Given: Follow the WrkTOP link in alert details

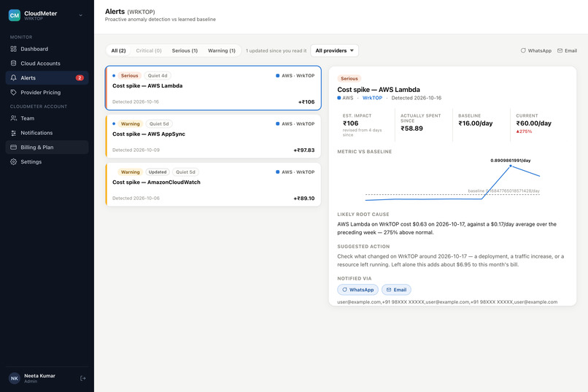Looking at the screenshot, I should pos(372,98).
